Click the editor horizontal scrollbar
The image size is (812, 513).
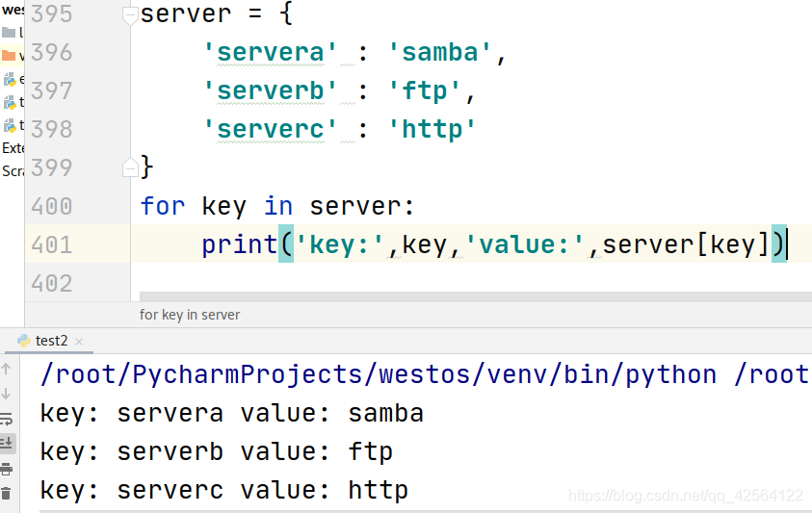point(476,296)
